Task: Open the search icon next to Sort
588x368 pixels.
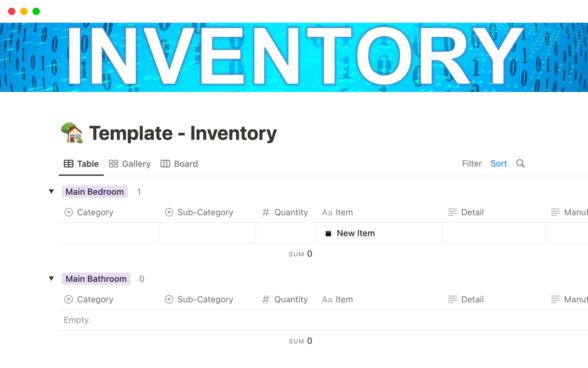Action: [520, 163]
